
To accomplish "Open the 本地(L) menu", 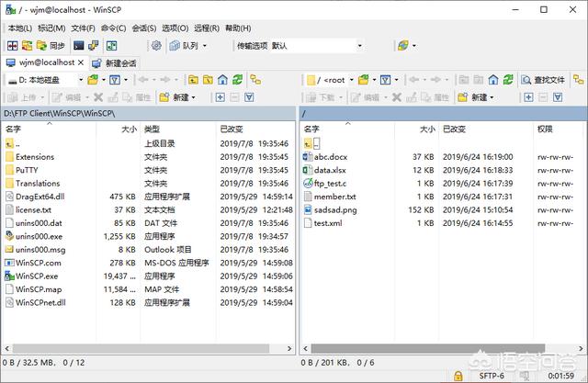I will click(x=20, y=28).
